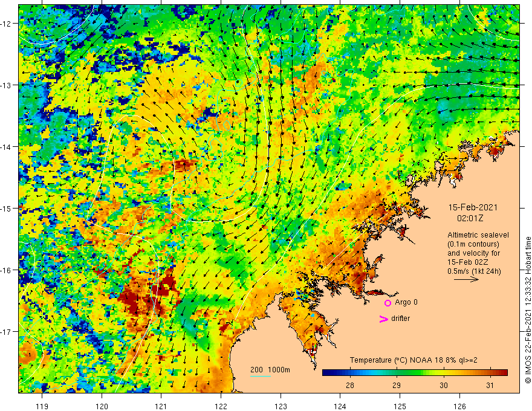Image resolution: width=532 pixels, height=411 pixels.
Task: Click the 31 value on temperature scale
Action: (490, 385)
